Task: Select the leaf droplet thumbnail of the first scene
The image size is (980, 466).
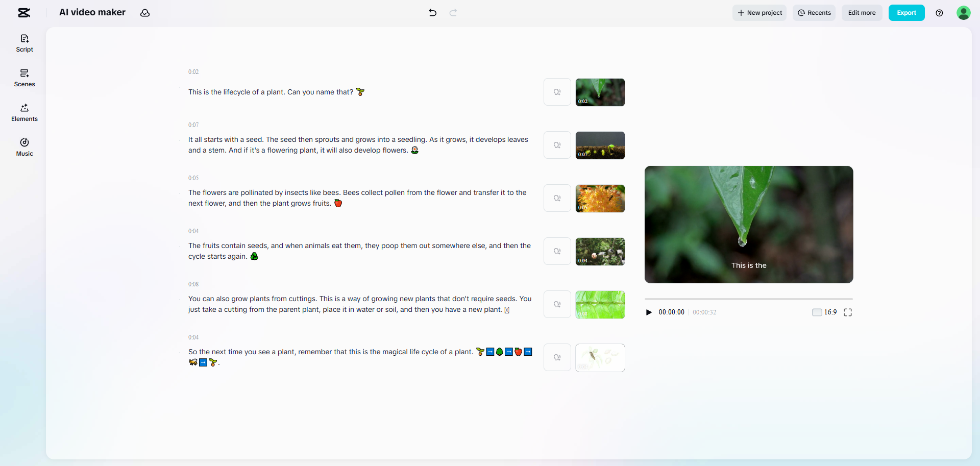Action: coord(600,92)
